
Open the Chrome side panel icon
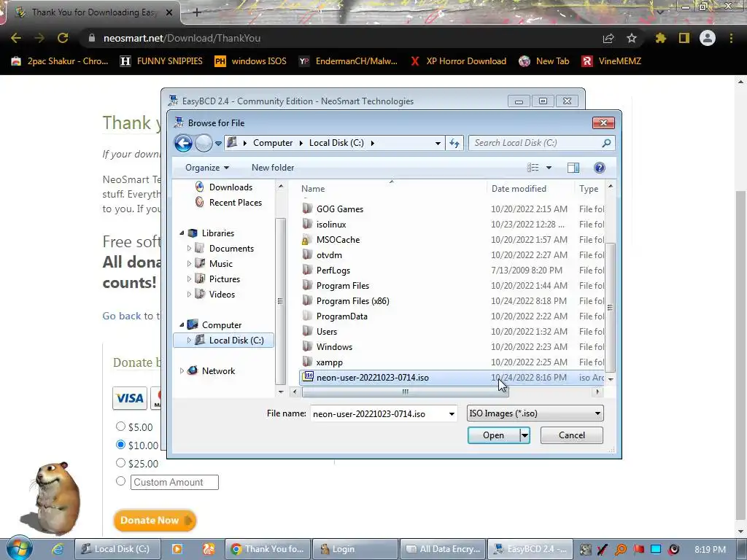click(684, 38)
